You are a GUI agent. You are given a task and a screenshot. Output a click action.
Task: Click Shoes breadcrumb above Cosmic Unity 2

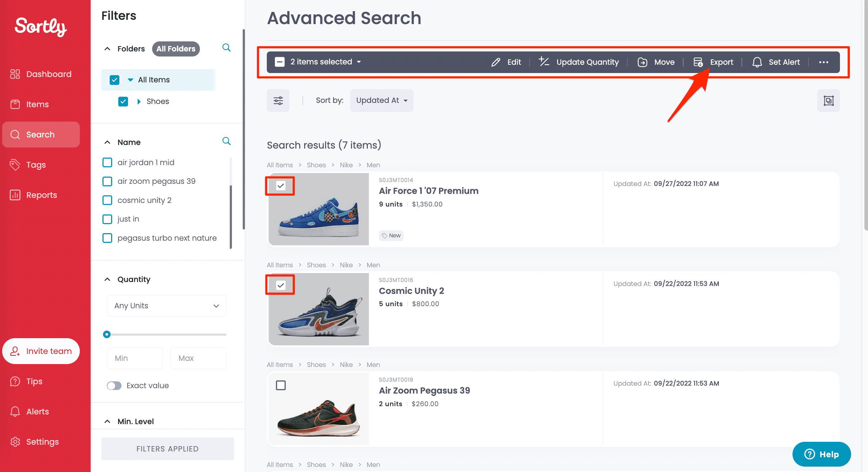point(316,265)
